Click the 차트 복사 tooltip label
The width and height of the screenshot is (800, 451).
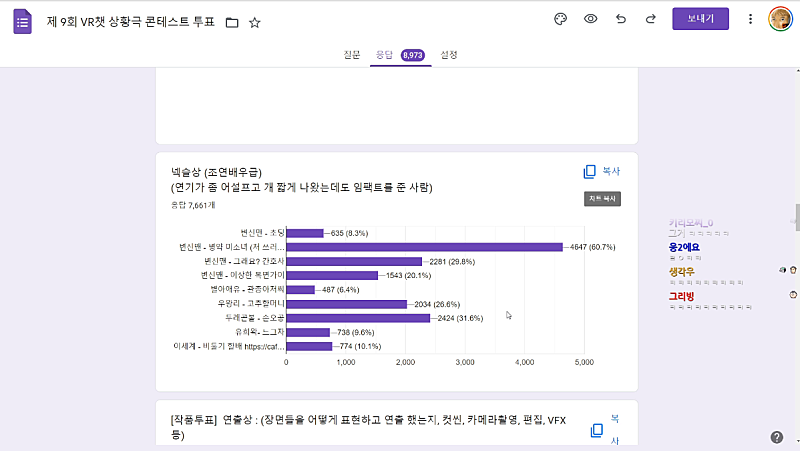click(x=602, y=199)
